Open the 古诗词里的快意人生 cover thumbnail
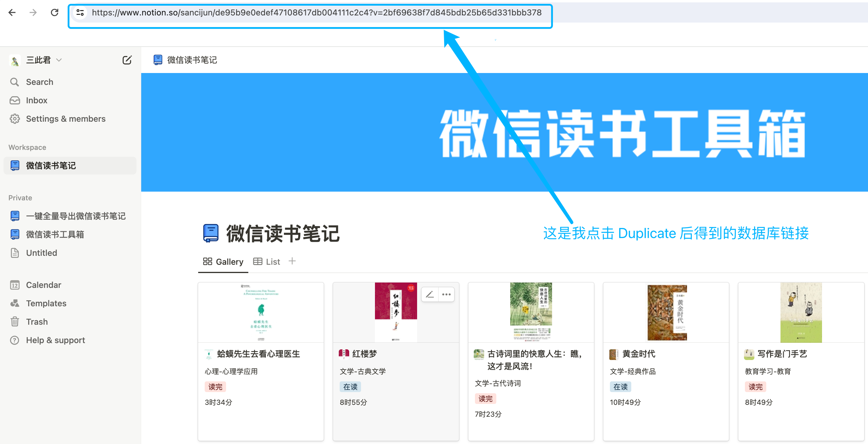 click(531, 312)
